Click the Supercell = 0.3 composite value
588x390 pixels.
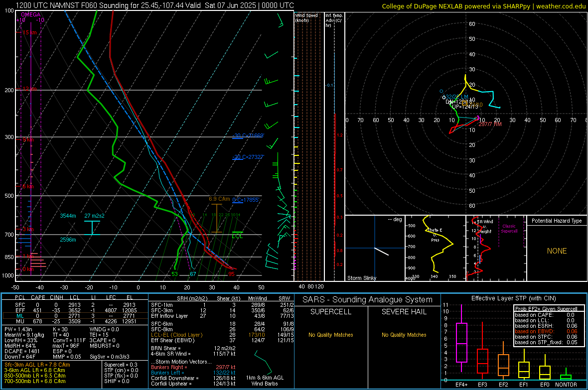(x=121, y=365)
